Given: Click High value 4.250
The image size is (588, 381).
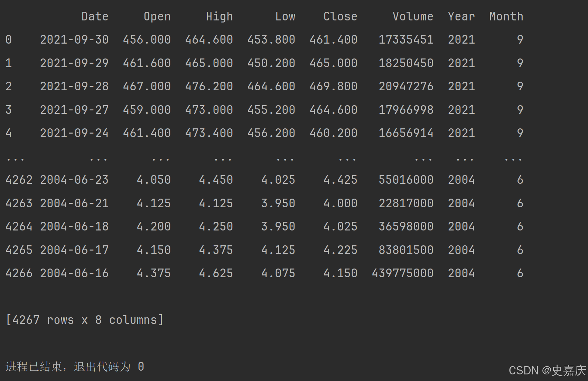Looking at the screenshot, I should click(216, 226).
